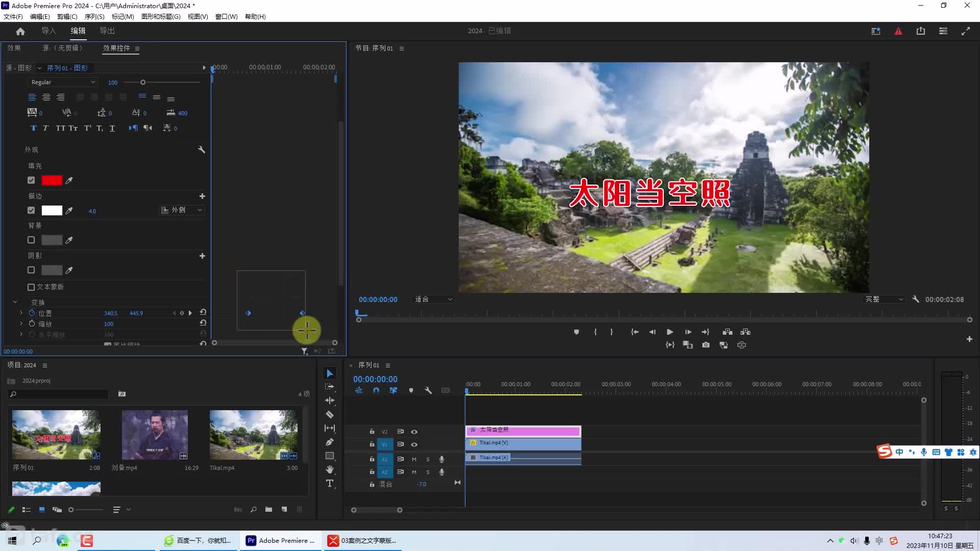Image resolution: width=980 pixels, height=551 pixels.
Task: Click Faux Italic text style button
Action: click(x=45, y=128)
